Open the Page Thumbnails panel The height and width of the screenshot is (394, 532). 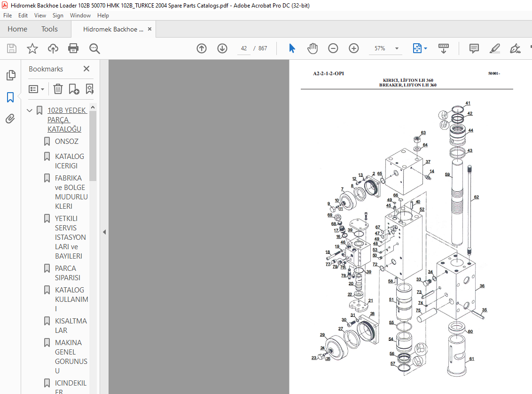tap(10, 75)
